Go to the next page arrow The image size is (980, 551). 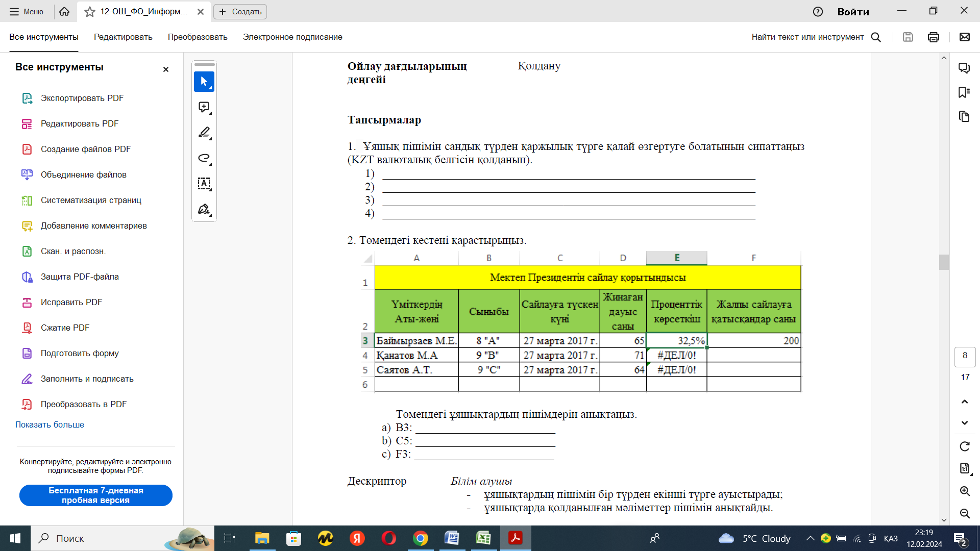click(x=965, y=423)
